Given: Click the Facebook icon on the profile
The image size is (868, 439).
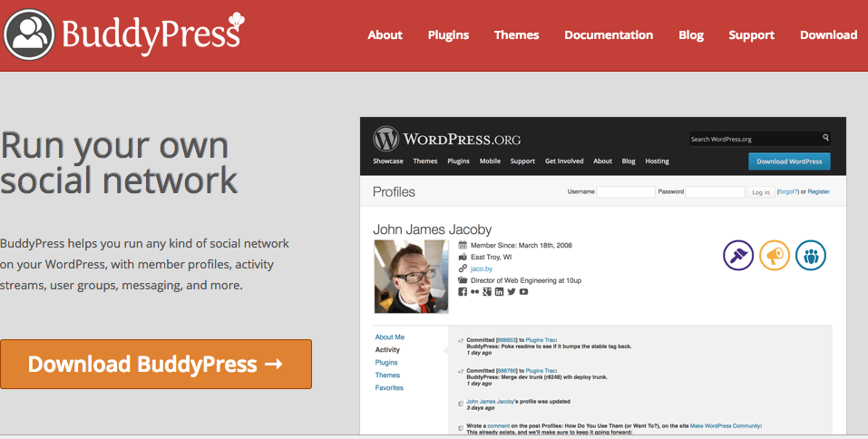Looking at the screenshot, I should coord(463,292).
